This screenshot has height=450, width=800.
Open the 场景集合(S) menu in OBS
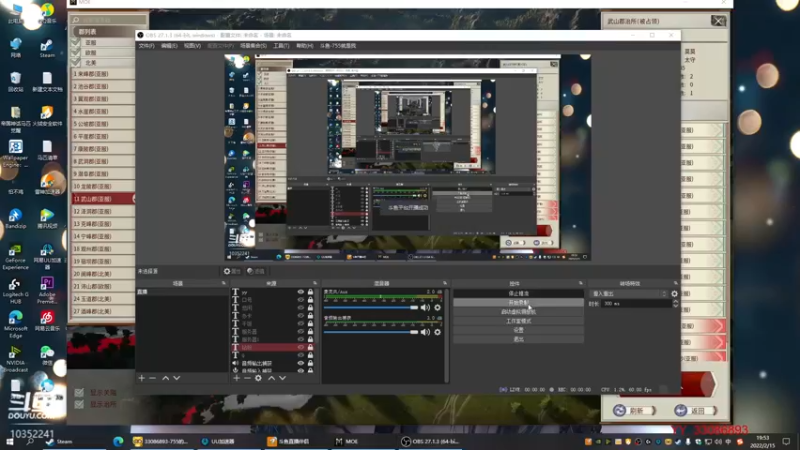click(254, 46)
